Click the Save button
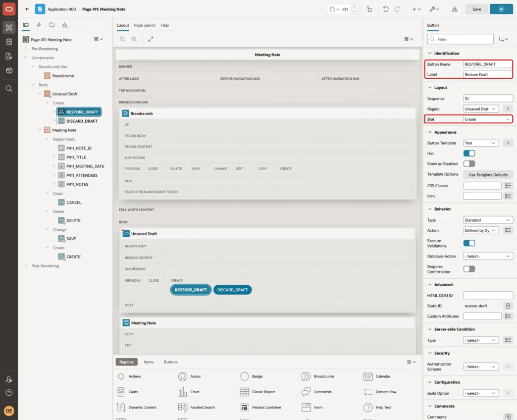Screen dimensions: 517x420 (477, 9)
